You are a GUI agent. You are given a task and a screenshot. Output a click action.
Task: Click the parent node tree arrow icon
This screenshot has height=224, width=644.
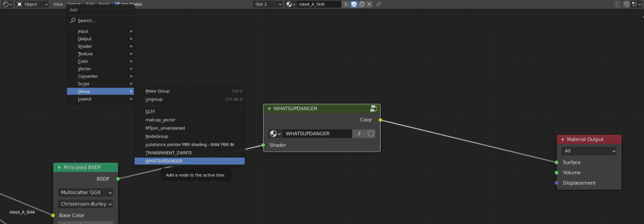pos(617,4)
